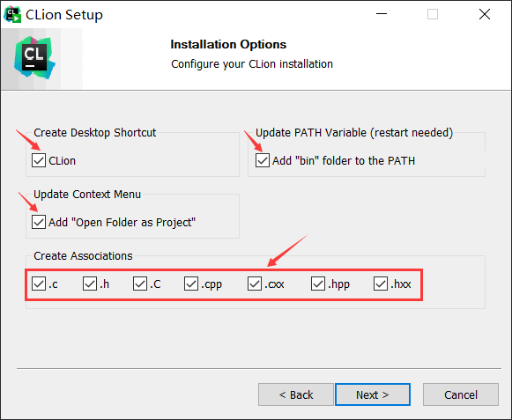Click the large CLion logo in the header
The width and height of the screenshot is (512, 420).
[34, 58]
